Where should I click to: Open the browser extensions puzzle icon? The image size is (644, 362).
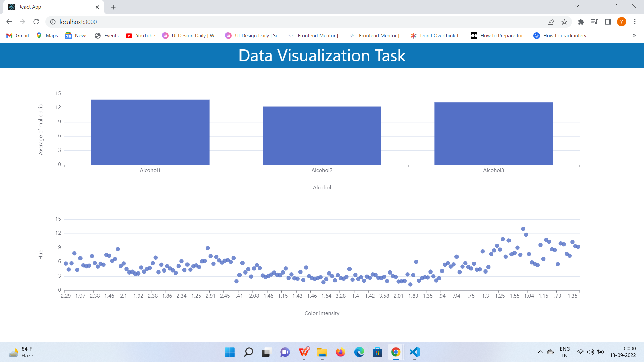pos(581,22)
